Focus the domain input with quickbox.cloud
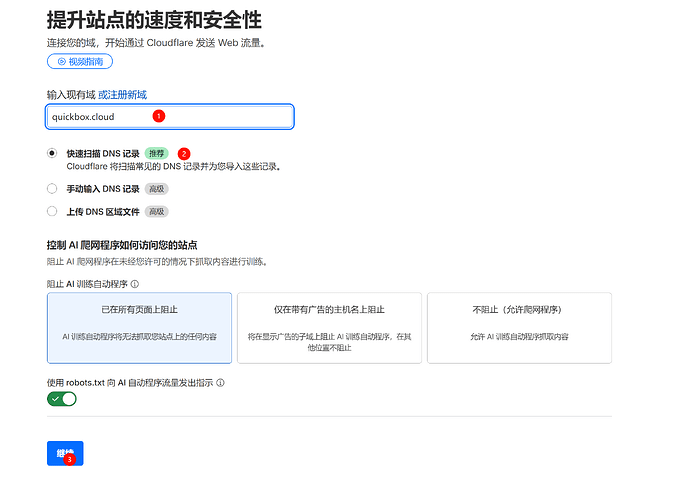 pyautogui.click(x=170, y=117)
